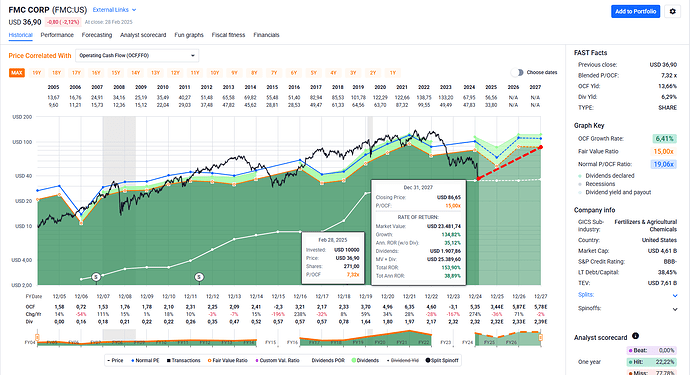The width and height of the screenshot is (690, 375).
Task: Click the 2024 year column header
Action: tap(469, 87)
